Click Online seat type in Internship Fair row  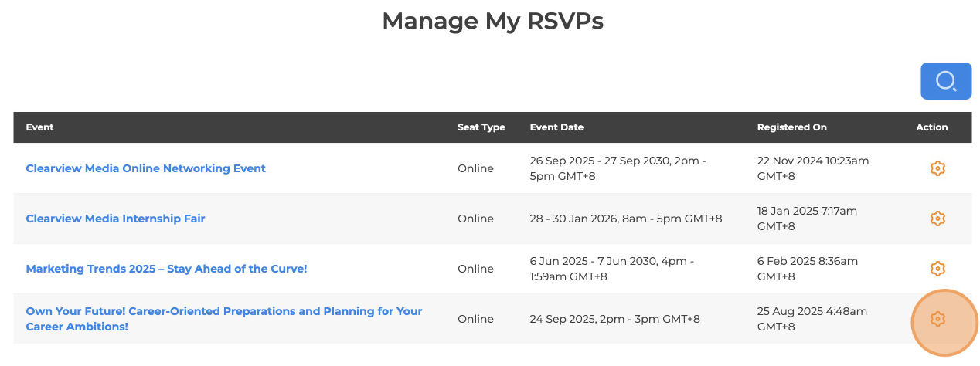475,219
